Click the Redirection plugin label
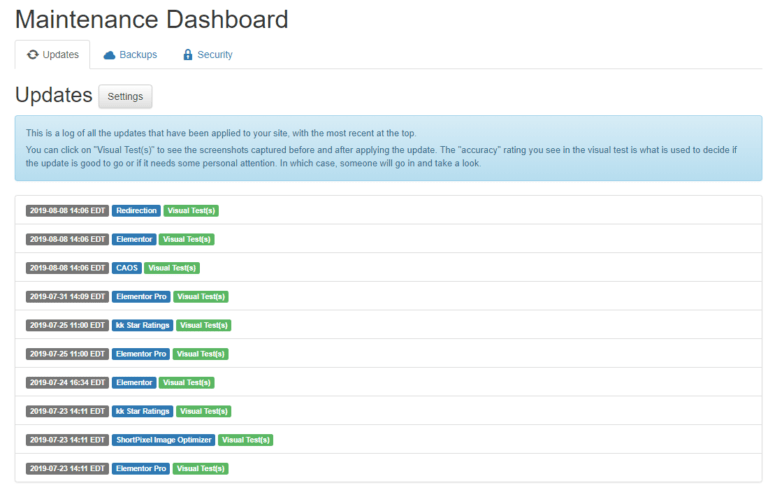 136,211
